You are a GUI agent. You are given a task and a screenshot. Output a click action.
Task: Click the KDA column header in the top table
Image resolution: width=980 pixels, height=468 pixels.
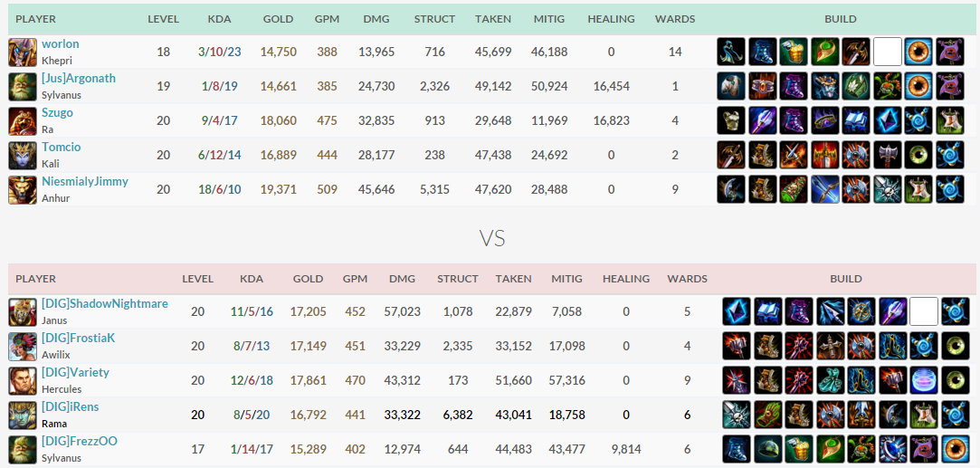(219, 19)
